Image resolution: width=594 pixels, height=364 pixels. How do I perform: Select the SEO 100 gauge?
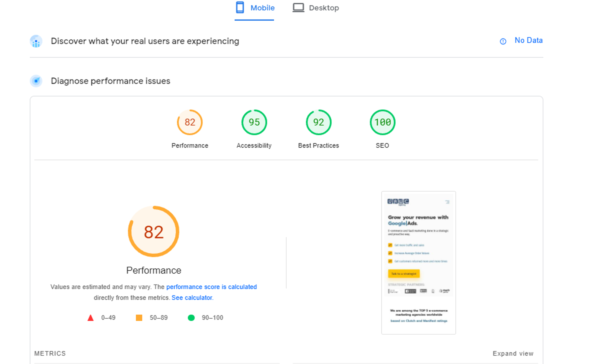click(382, 122)
